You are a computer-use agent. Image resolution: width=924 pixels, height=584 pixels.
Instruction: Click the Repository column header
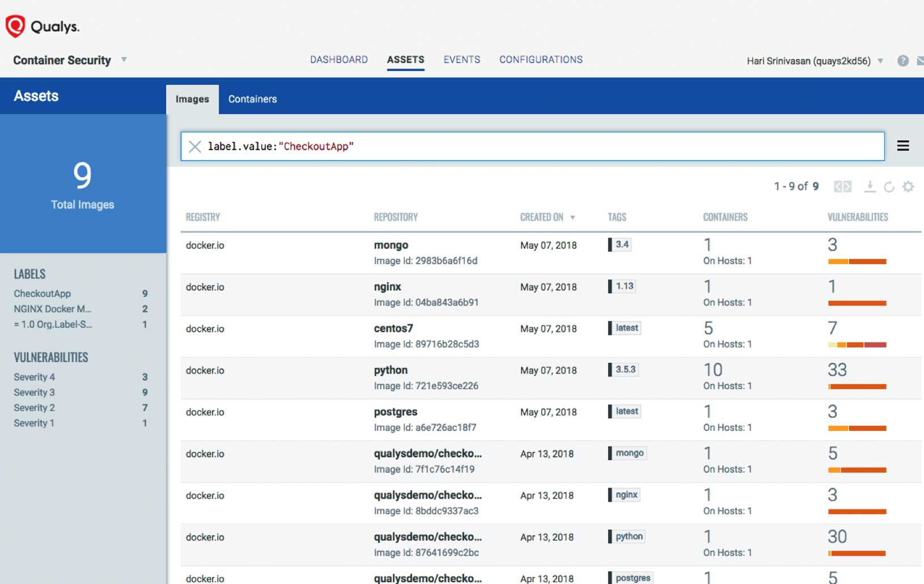(x=396, y=217)
